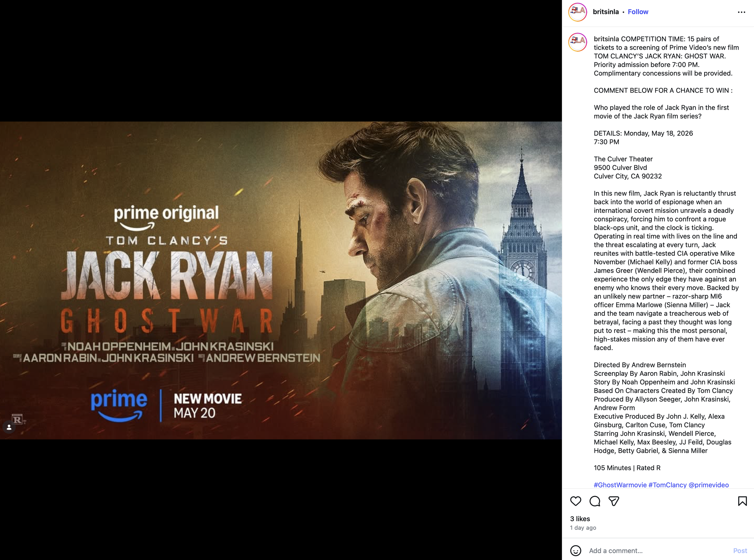
Task: Focus the Add a comment field
Action: tap(658, 551)
